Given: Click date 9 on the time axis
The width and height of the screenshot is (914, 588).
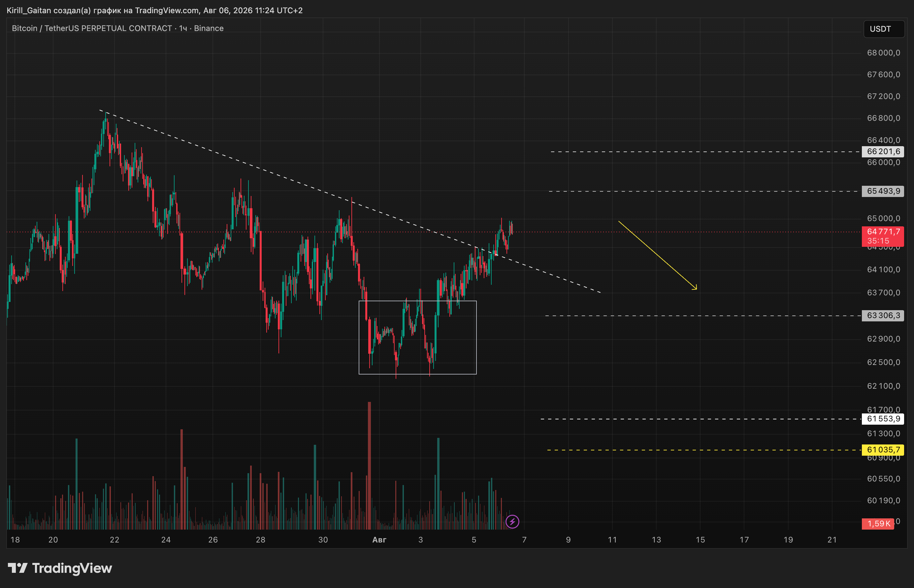Looking at the screenshot, I should pos(569,539).
